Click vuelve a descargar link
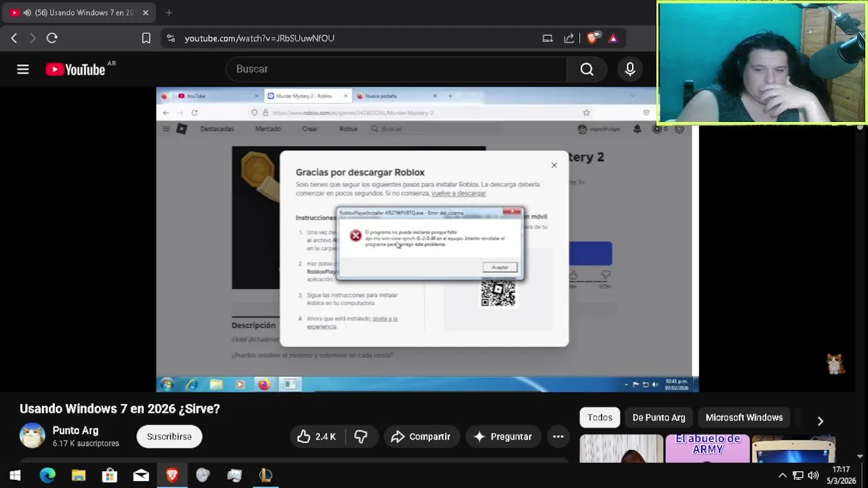This screenshot has height=488, width=868. pyautogui.click(x=458, y=193)
